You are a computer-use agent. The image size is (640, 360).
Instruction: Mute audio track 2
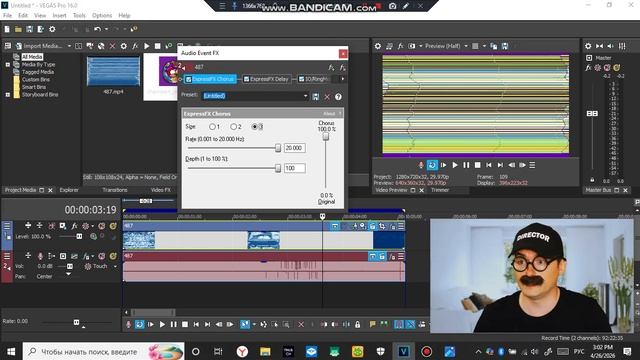102,256
